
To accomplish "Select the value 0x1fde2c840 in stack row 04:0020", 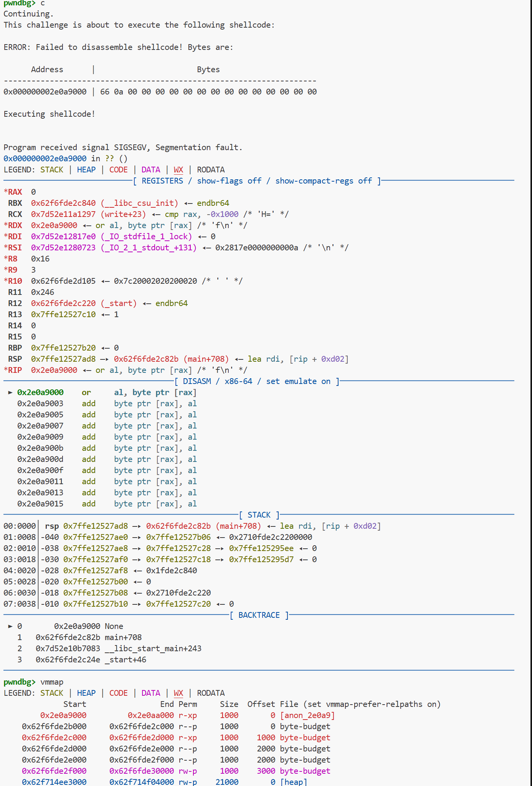I will pos(172,571).
